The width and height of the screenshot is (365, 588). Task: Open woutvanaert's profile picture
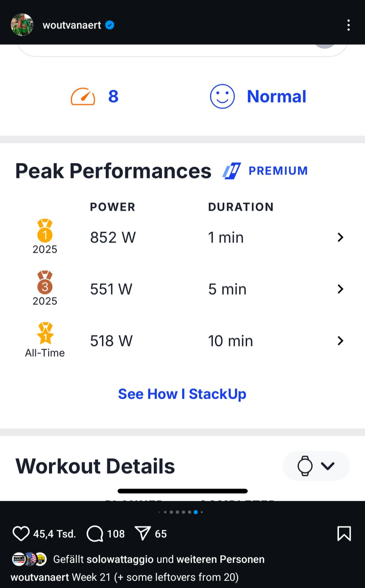point(22,25)
